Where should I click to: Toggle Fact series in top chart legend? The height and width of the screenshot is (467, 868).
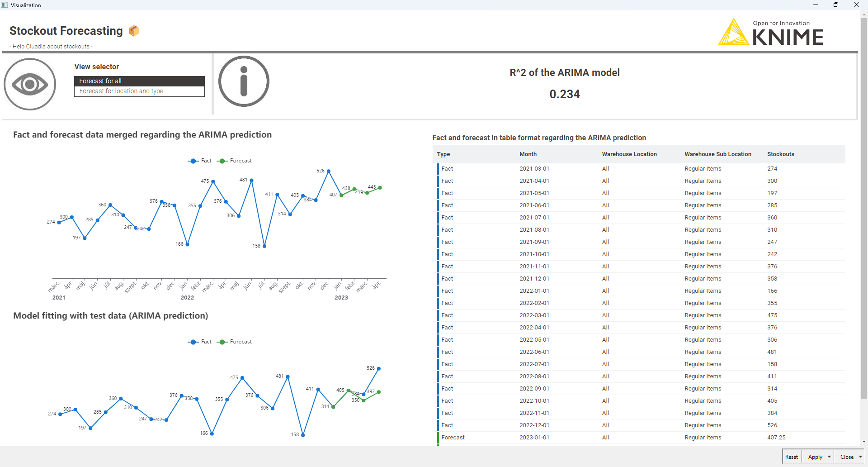tap(200, 161)
